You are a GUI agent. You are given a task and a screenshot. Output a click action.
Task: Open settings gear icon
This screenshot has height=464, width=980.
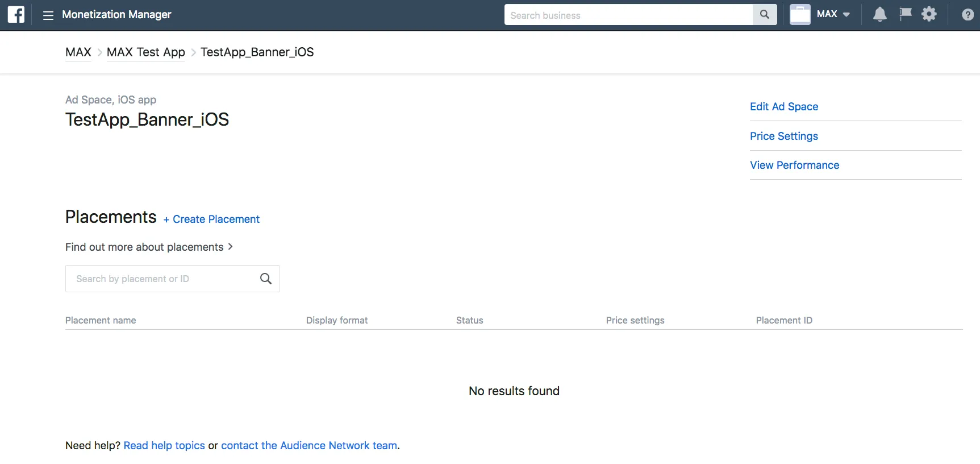[929, 14]
